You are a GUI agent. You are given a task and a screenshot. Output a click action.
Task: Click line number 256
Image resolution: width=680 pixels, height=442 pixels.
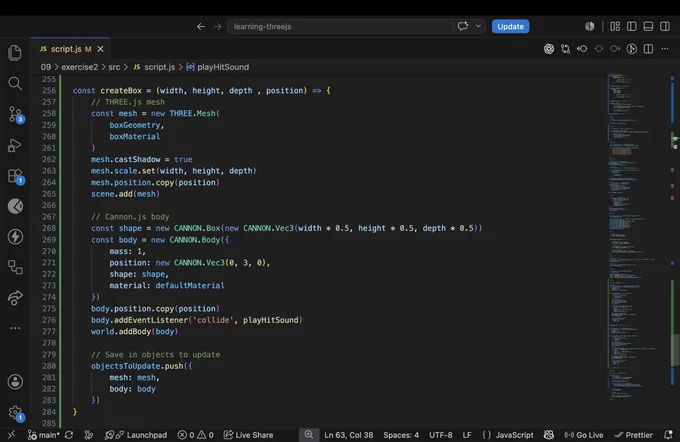[x=49, y=90]
